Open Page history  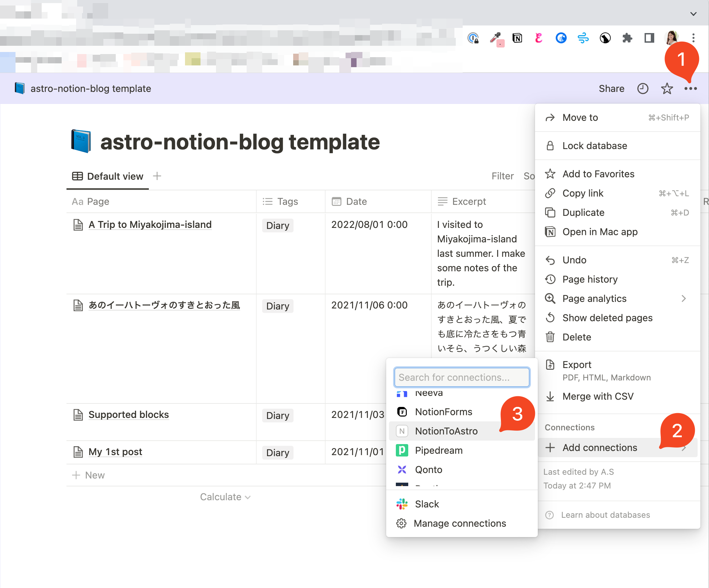click(x=617, y=279)
